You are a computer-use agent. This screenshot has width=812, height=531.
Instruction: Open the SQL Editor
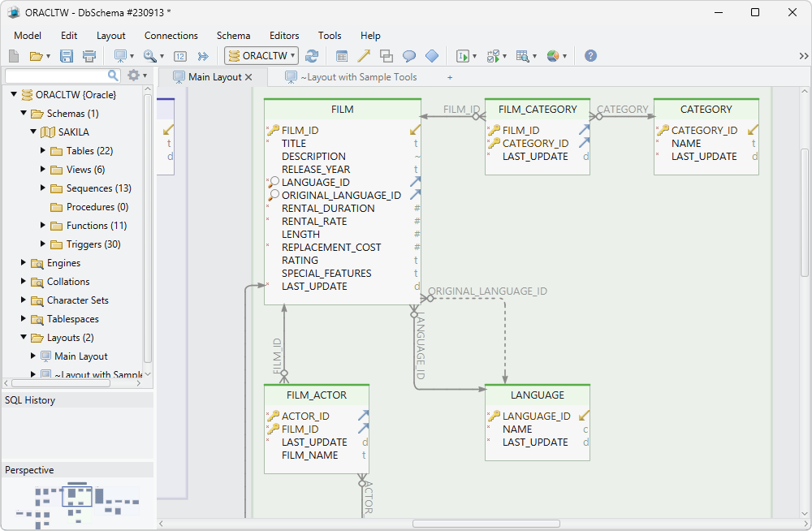click(463, 56)
